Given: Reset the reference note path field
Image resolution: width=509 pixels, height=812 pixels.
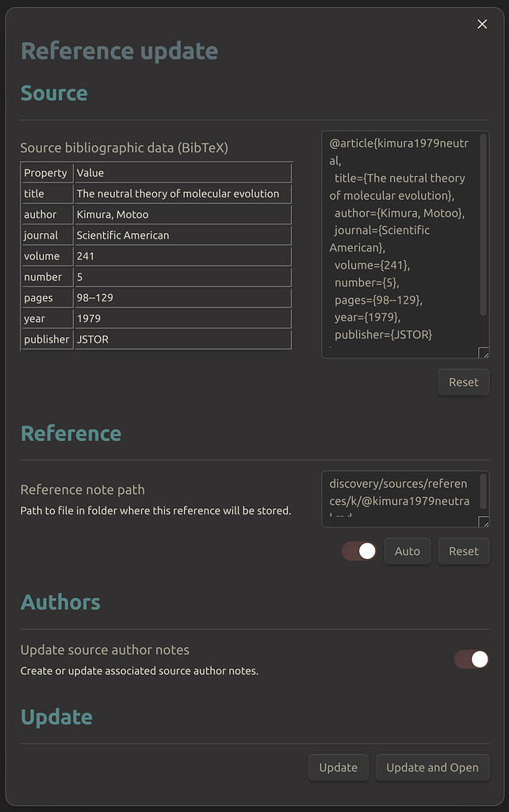Looking at the screenshot, I should [x=463, y=550].
